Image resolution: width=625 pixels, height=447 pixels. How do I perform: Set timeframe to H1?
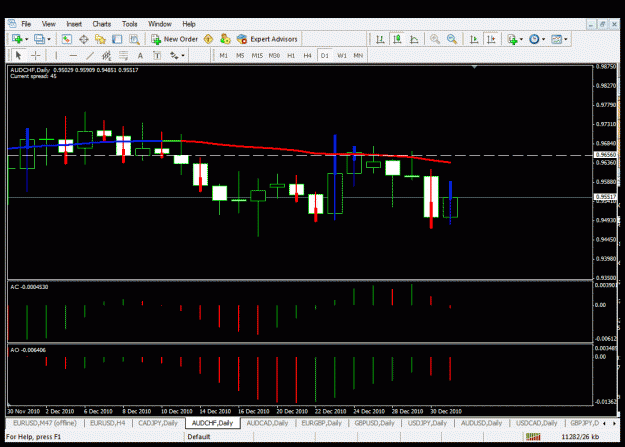(291, 55)
